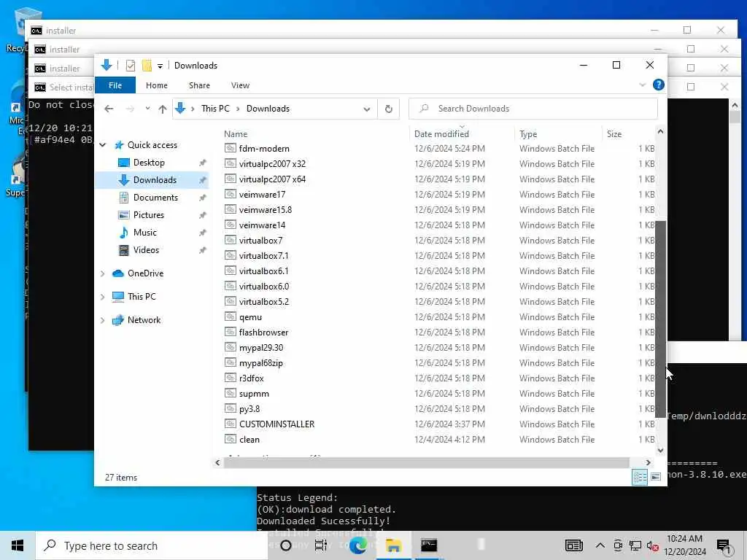Click File Explorer icon on taskbar

(393, 545)
